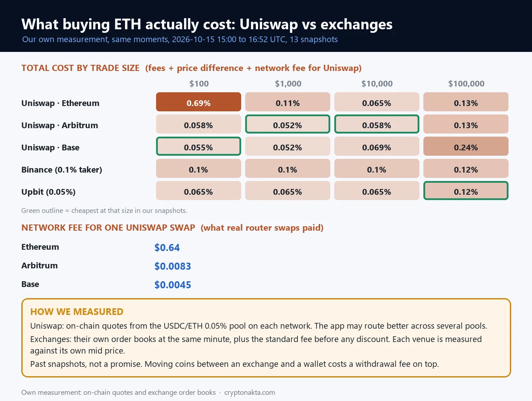Open the cryptonakta.com footer link
Screen dimensions: 532x401
[x=250, y=393]
